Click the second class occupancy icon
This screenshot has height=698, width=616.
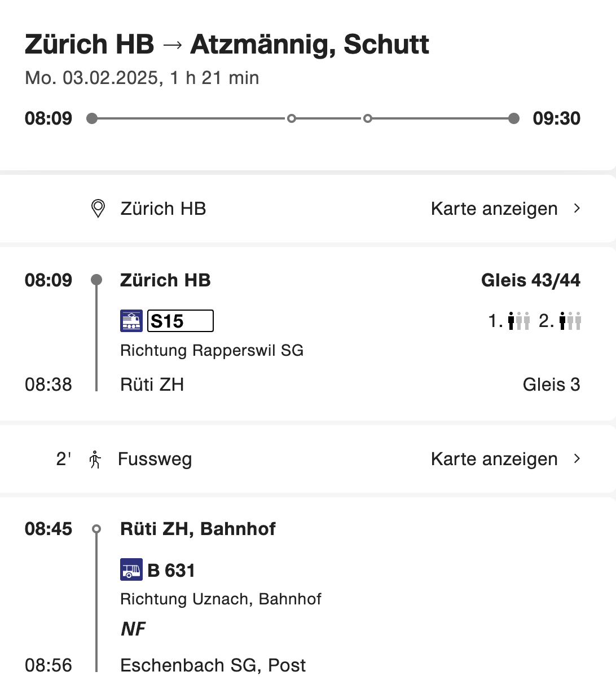coord(570,321)
